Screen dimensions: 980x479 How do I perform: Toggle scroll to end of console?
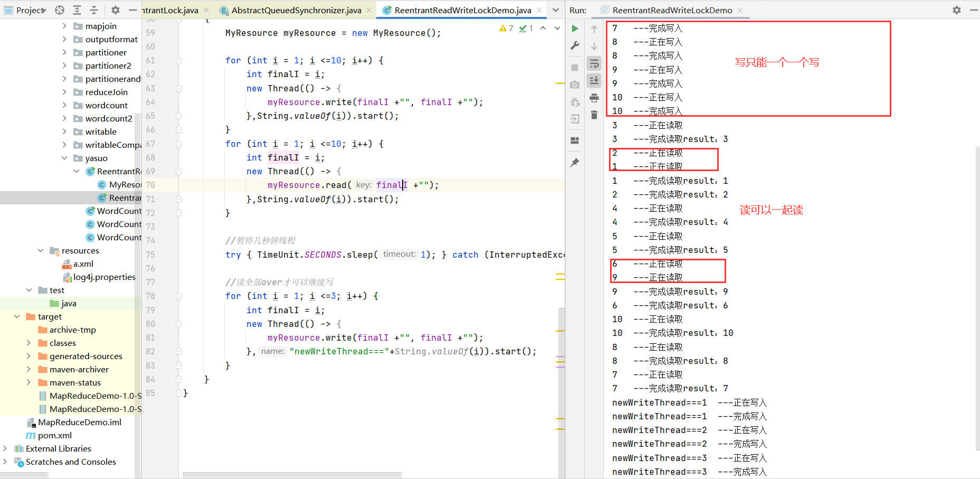pyautogui.click(x=594, y=80)
